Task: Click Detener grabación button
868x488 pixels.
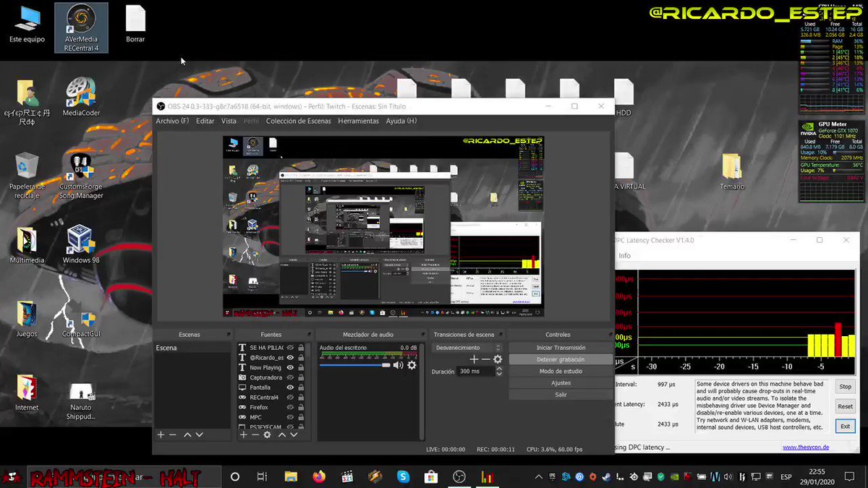Action: click(561, 359)
